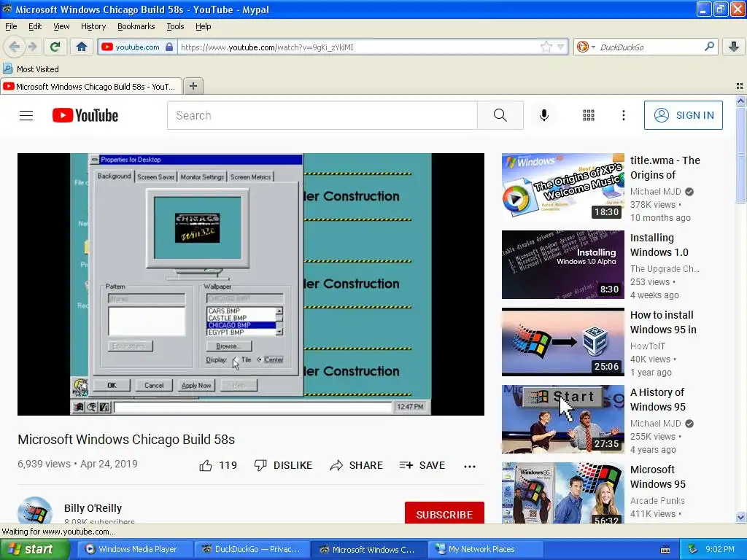Click the main video player
This screenshot has width=747, height=560.
(251, 284)
